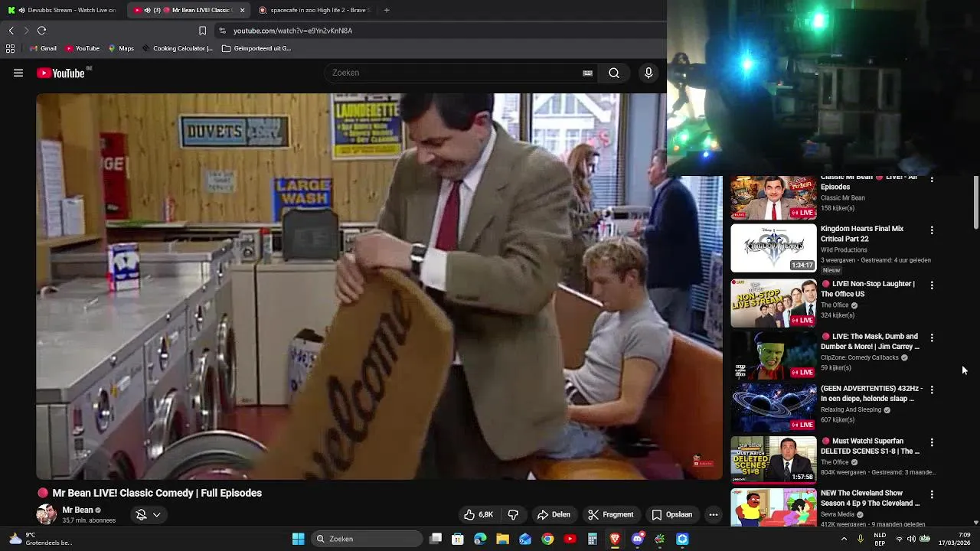Show hidden system tray icons
980x551 pixels.
click(844, 539)
